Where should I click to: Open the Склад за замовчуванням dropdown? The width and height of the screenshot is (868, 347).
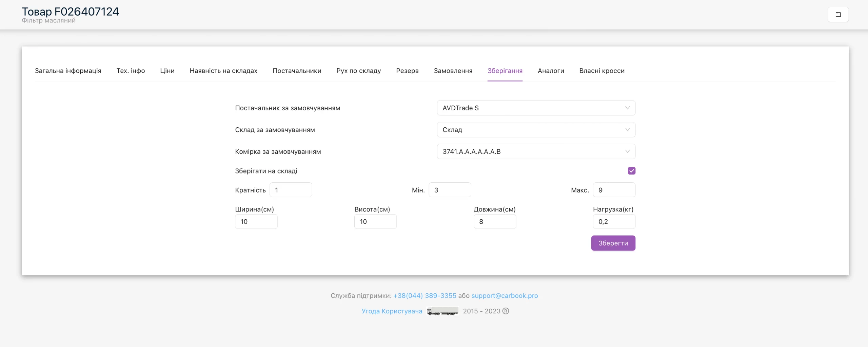click(536, 130)
